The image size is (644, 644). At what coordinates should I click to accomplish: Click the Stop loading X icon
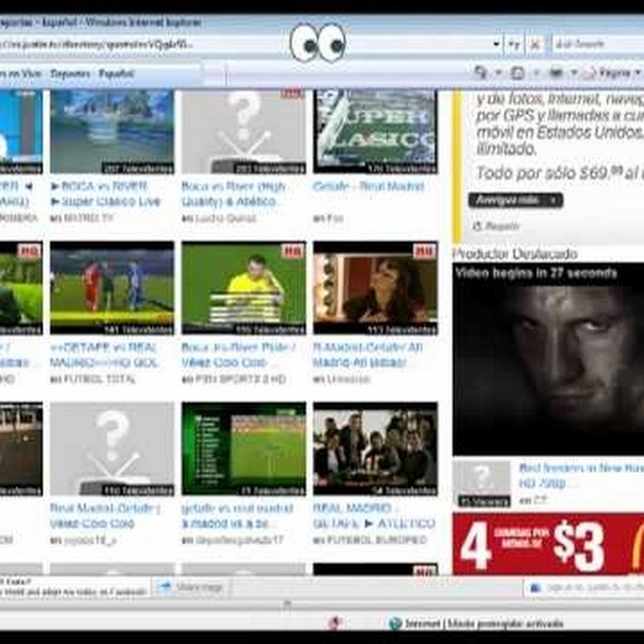[x=535, y=44]
